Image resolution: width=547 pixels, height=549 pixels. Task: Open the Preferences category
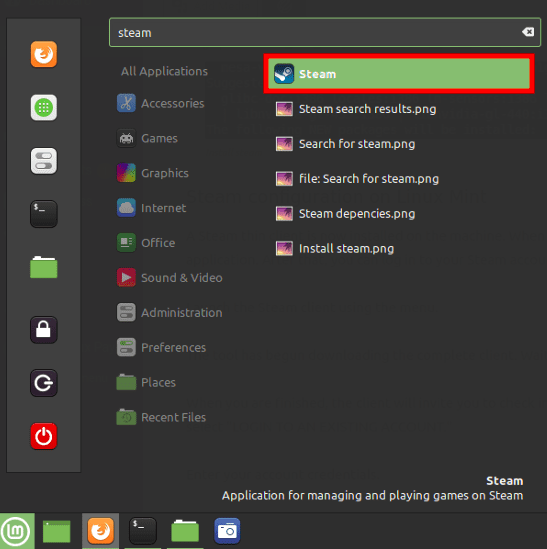(161, 348)
